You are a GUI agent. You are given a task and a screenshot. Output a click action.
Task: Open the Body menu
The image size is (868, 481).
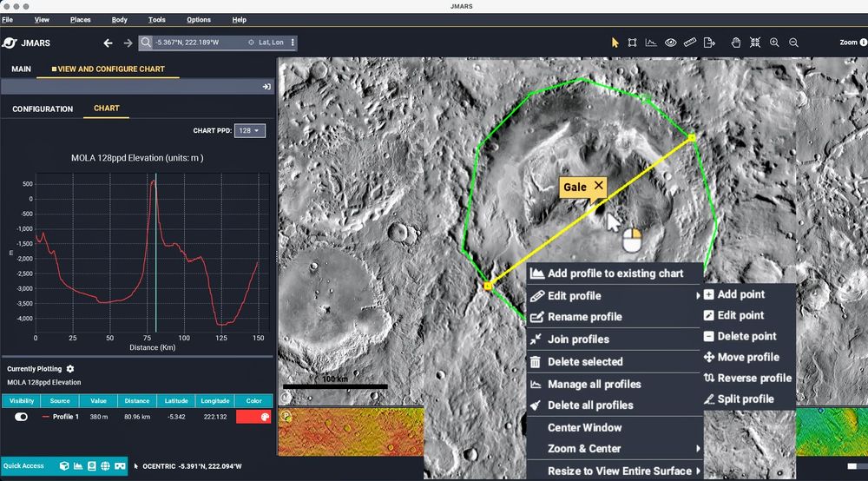[x=120, y=19]
